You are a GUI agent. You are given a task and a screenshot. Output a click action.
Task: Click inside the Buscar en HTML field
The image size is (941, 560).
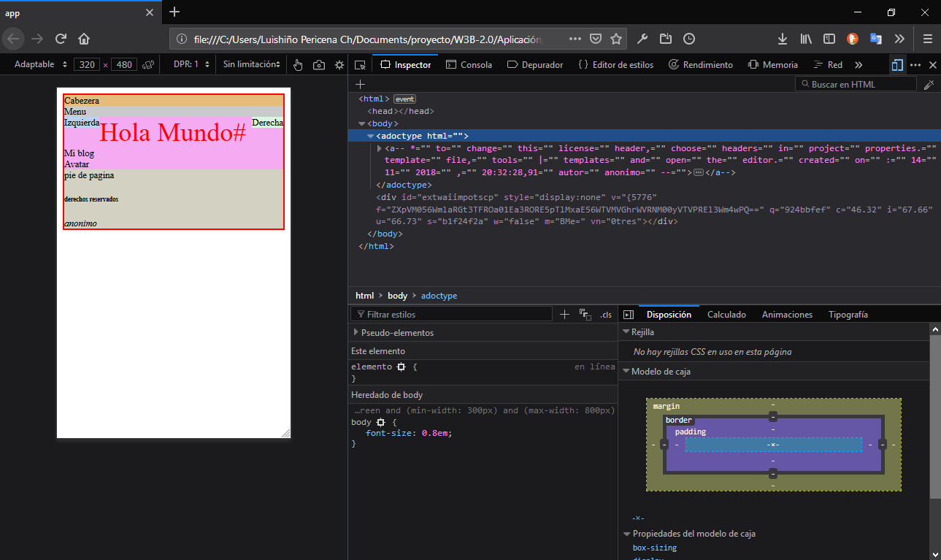click(854, 83)
